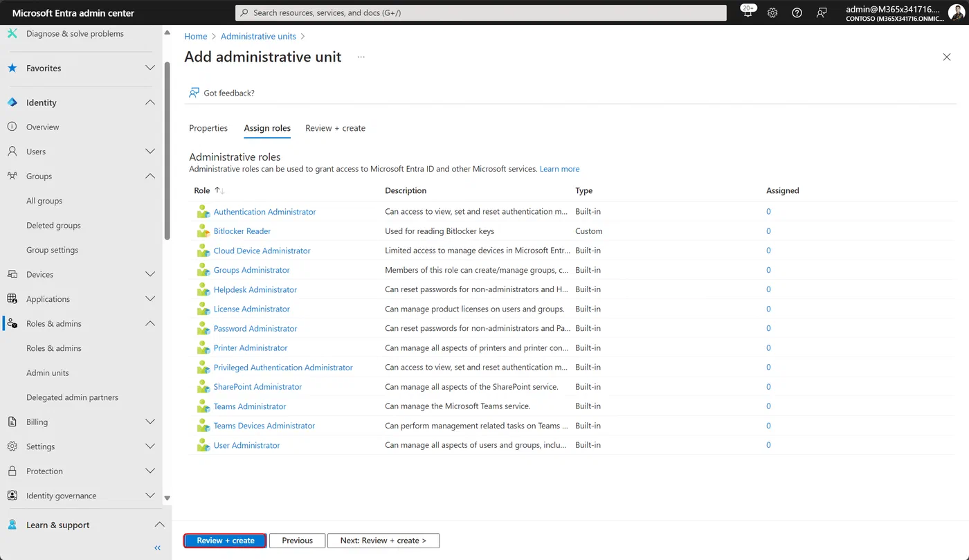Open admin account avatar
Screen dimensions: 969x560
tap(956, 12)
